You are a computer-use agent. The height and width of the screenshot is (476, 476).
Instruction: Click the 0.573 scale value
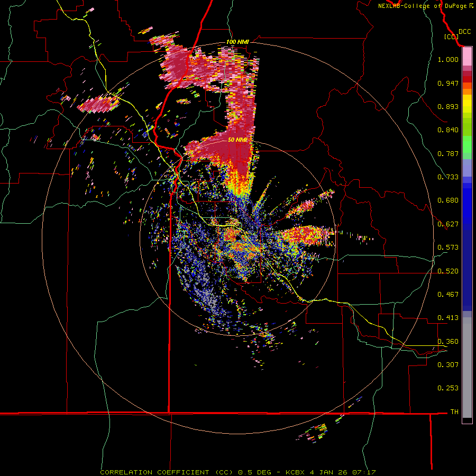[448, 248]
